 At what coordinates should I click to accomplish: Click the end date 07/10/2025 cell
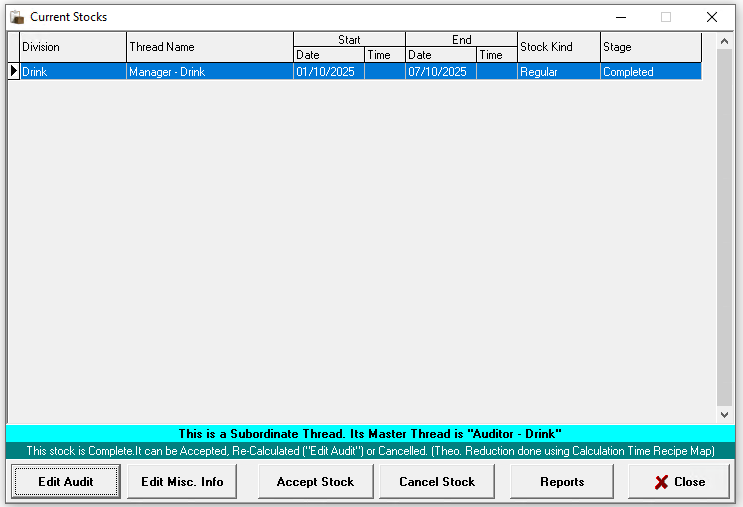(x=440, y=72)
